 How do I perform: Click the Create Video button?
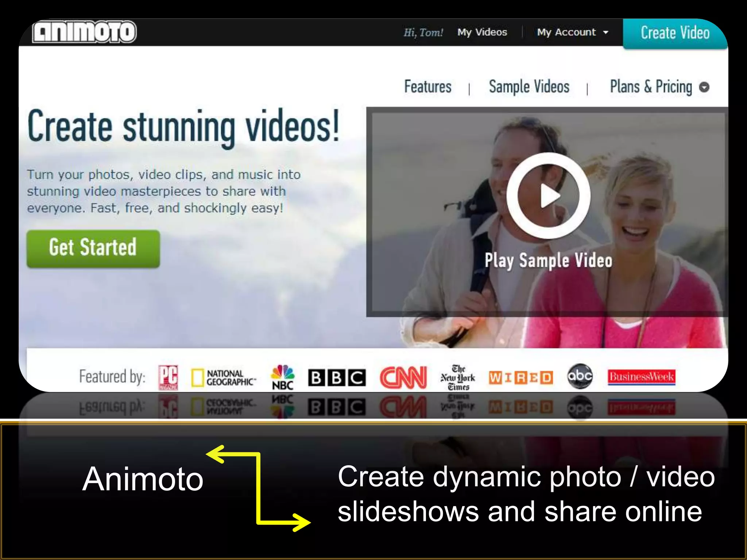point(675,33)
